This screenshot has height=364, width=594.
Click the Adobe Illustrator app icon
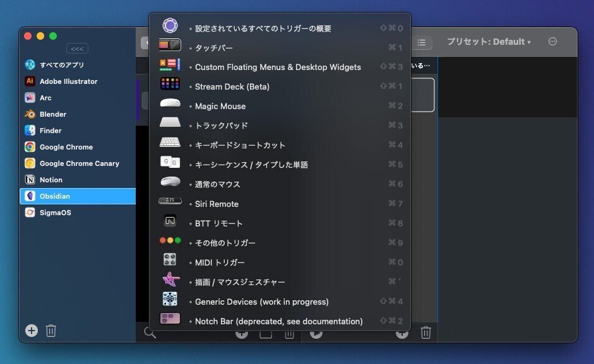(x=30, y=81)
